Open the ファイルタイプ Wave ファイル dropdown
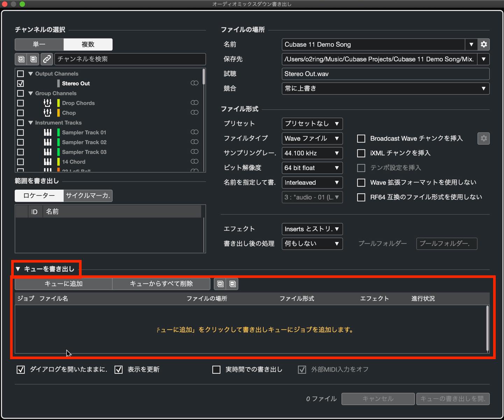 (312, 138)
